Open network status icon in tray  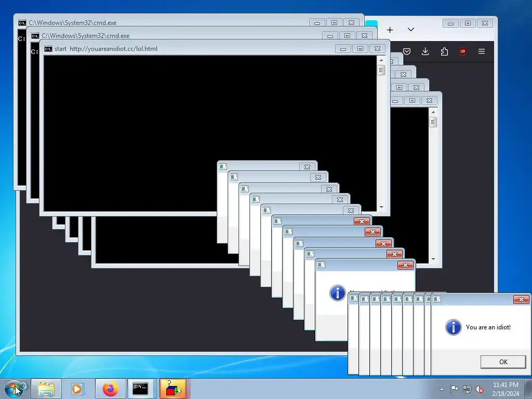point(467,389)
